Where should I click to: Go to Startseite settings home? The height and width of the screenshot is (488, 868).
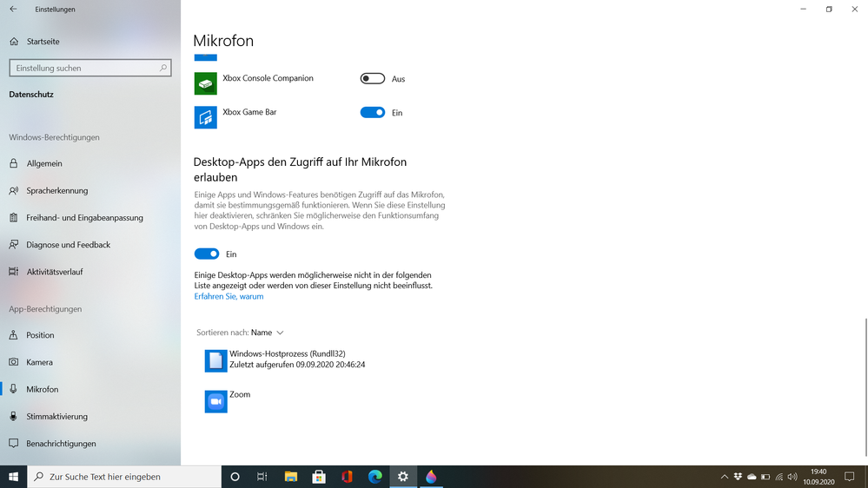(43, 41)
